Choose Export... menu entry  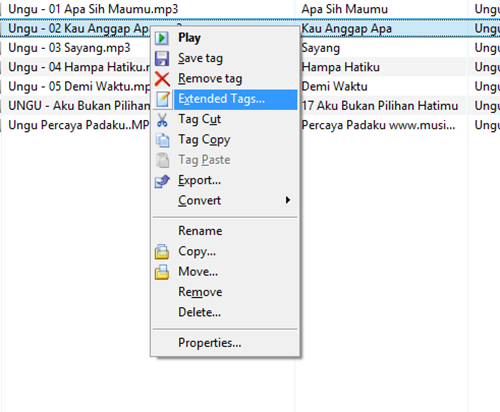pos(225,180)
